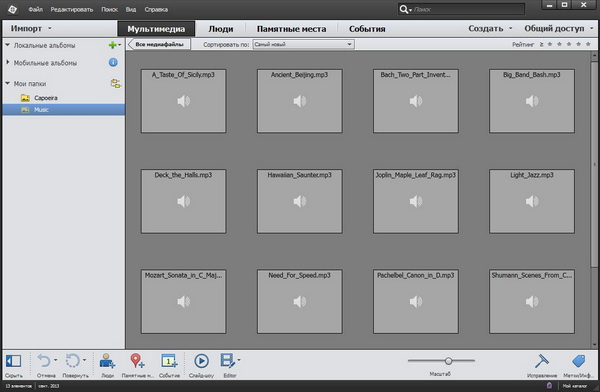The height and width of the screenshot is (392, 600).
Task: Switch to the Памятные места tab
Action: [x=292, y=29]
